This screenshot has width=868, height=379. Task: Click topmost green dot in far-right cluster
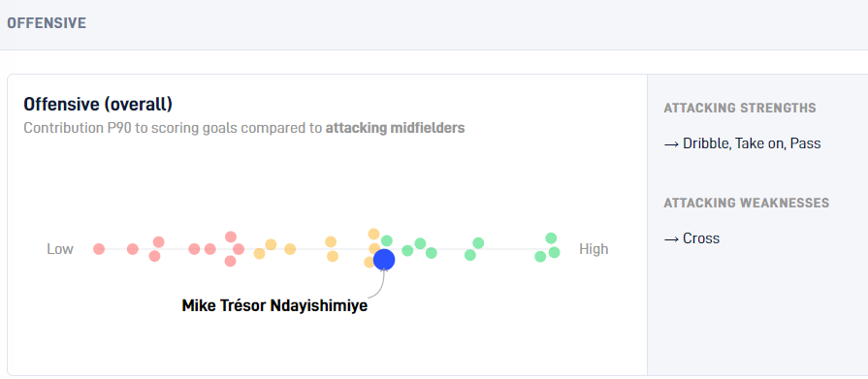(551, 237)
